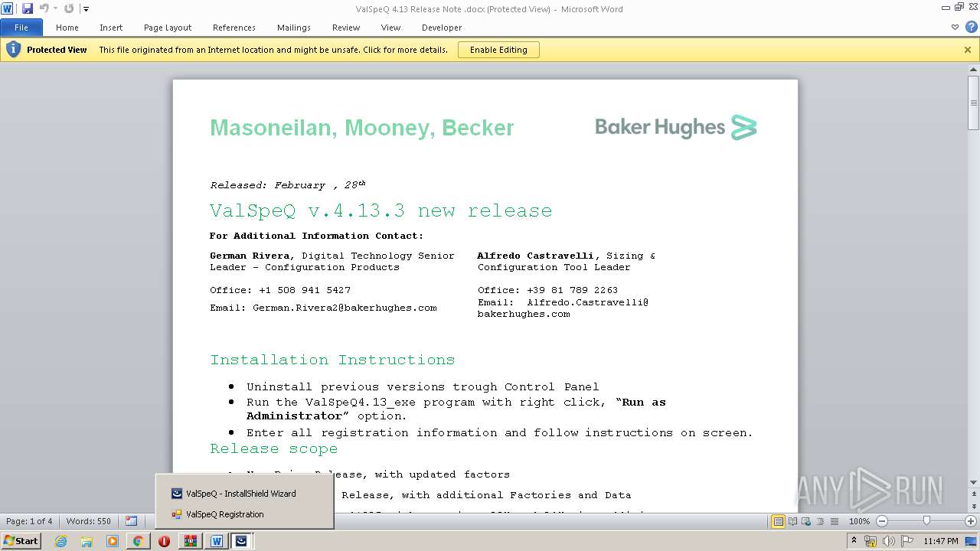The image size is (980, 551).
Task: Expand the ribbon with the chevron icon
Action: coord(955,28)
